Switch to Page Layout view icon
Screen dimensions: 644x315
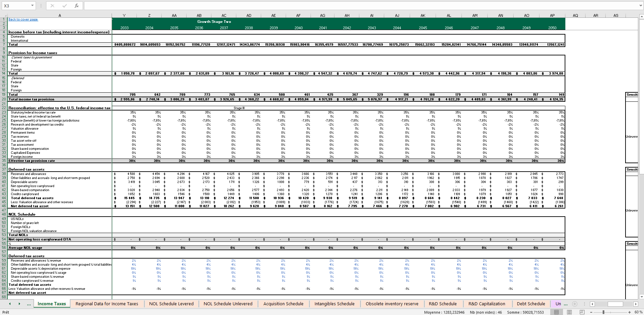tap(569, 312)
